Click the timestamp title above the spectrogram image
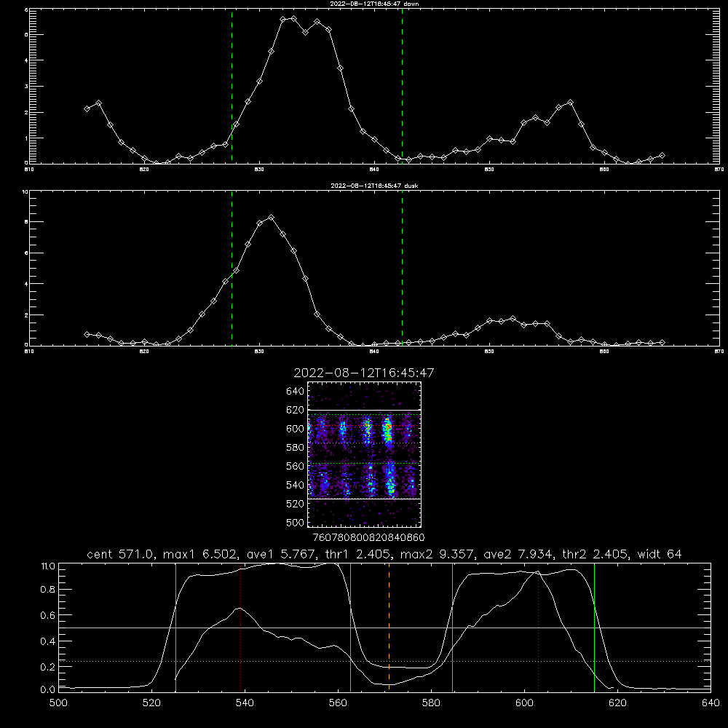This screenshot has height=728, width=728. click(364, 373)
